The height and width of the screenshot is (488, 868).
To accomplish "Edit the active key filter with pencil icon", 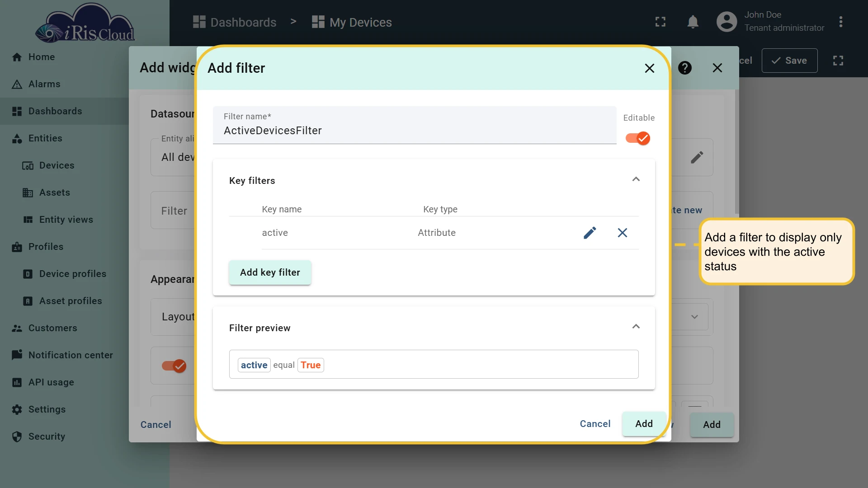I will coord(590,233).
